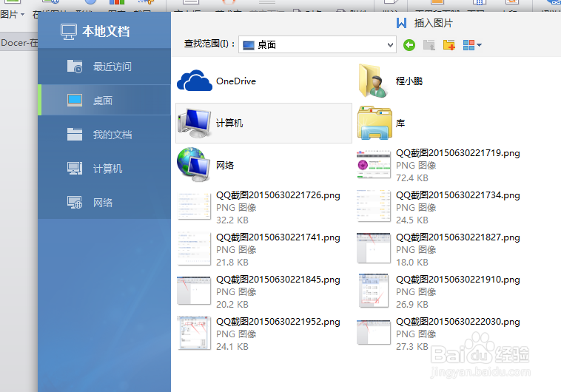Select thumbnail of QQ截图20150630221719.png
The image size is (561, 392).
(x=374, y=164)
